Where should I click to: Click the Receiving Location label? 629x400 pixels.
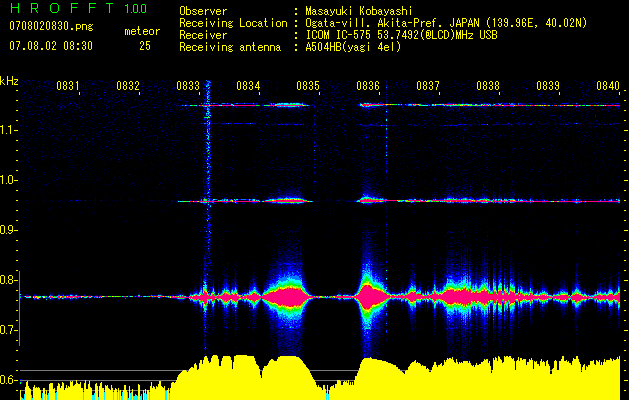click(x=233, y=23)
